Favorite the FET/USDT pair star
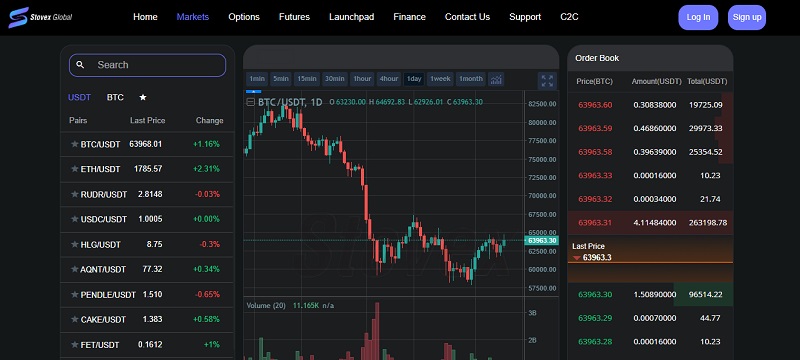Image resolution: width=800 pixels, height=360 pixels. [x=74, y=345]
